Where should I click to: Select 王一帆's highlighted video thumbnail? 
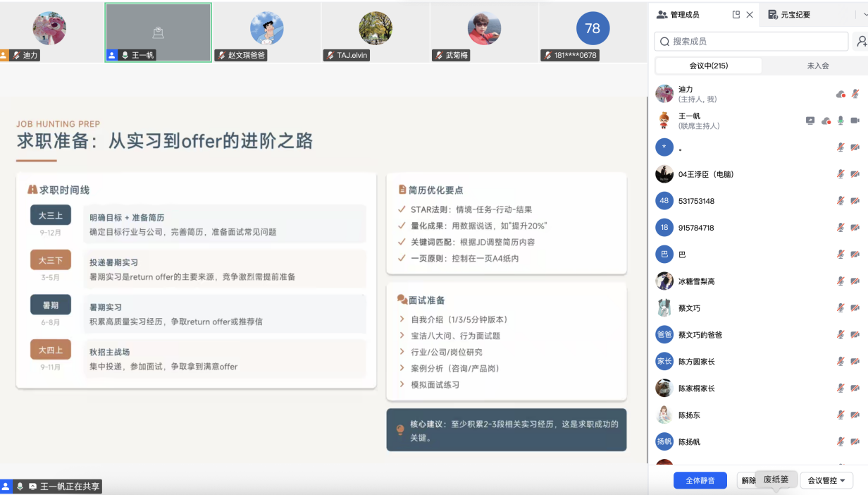pos(158,32)
